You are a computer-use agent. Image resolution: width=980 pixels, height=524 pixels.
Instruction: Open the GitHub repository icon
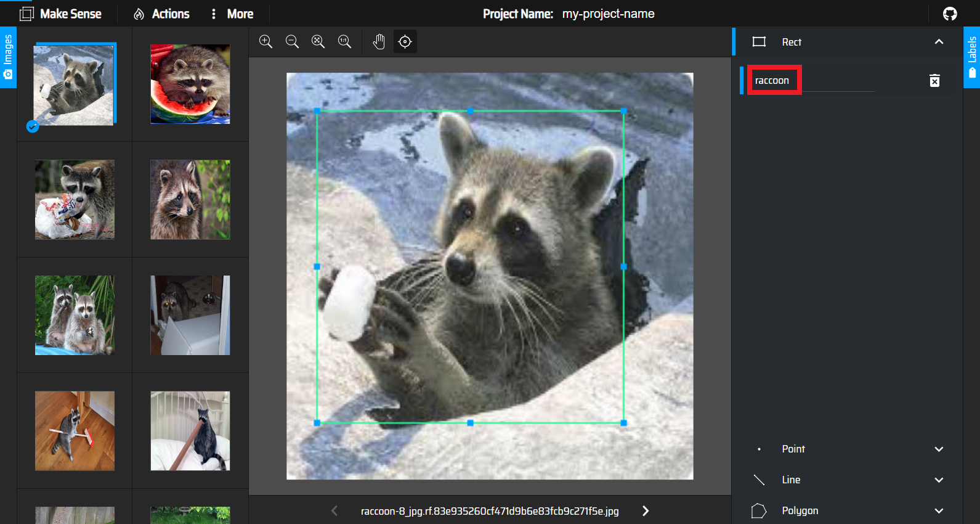(950, 14)
